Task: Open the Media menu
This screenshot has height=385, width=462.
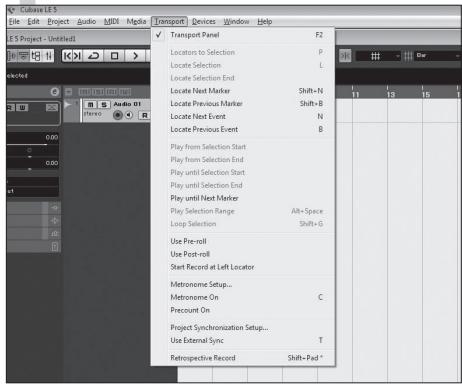Action: click(x=136, y=22)
